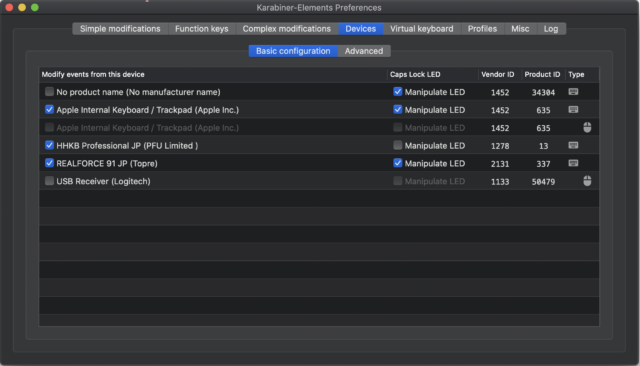
Task: Select 'USB Receiver (Logitech)' row text
Action: 103,181
